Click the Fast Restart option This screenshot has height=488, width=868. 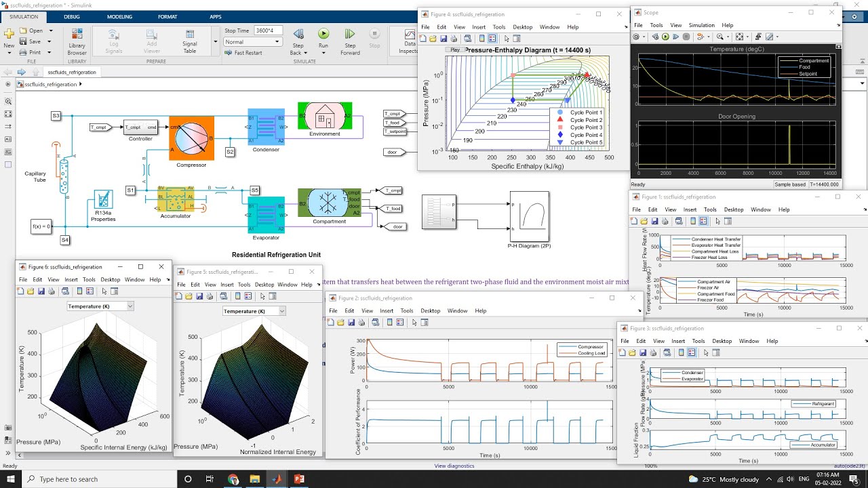coord(243,53)
